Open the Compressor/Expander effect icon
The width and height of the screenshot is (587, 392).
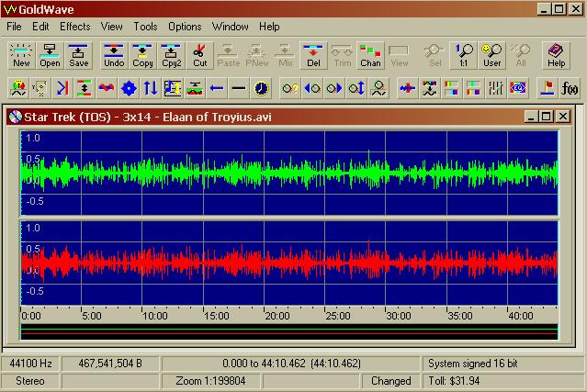(85, 88)
